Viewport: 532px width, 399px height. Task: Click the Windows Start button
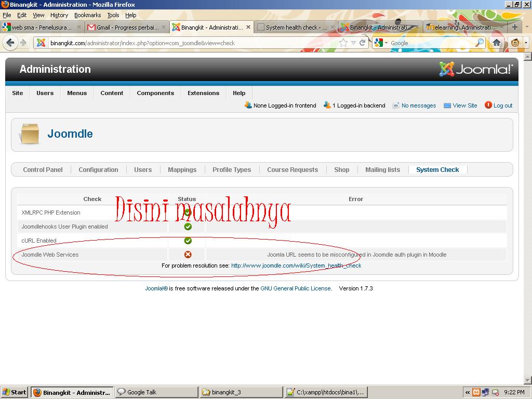[x=14, y=392]
